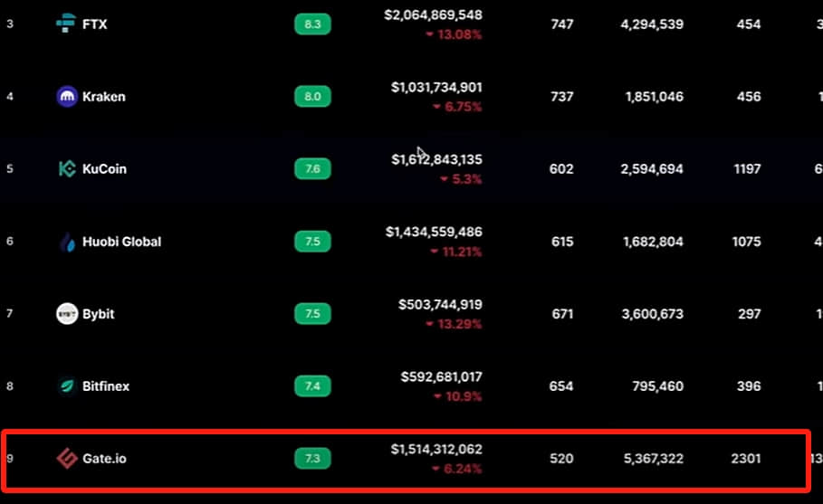Click the Gate.io red logo icon

pyautogui.click(x=67, y=459)
